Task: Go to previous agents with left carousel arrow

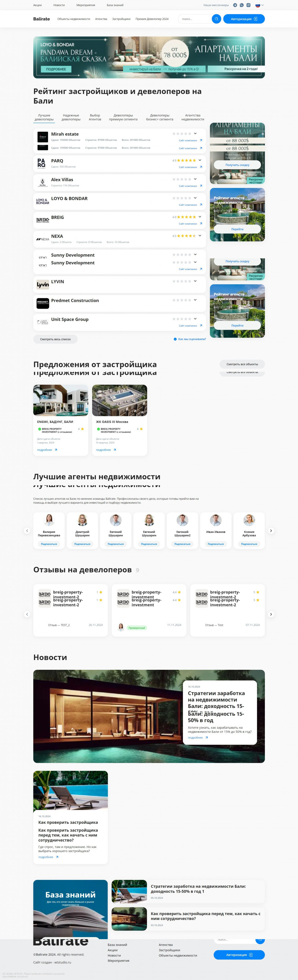Action: coord(27,530)
